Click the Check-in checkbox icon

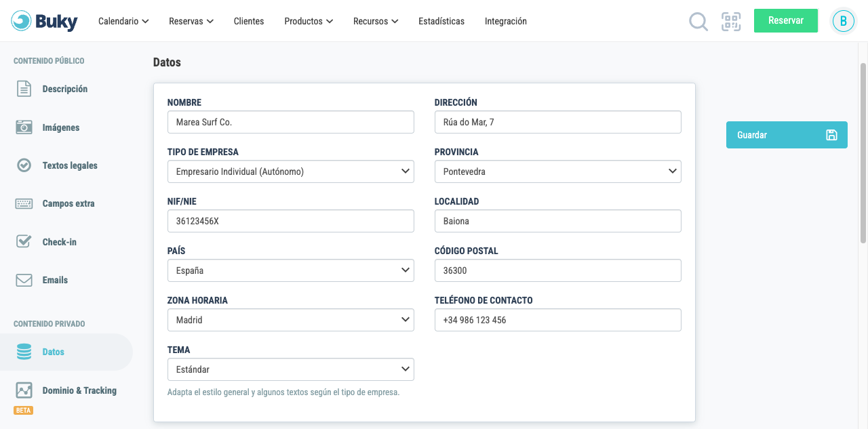(x=24, y=241)
